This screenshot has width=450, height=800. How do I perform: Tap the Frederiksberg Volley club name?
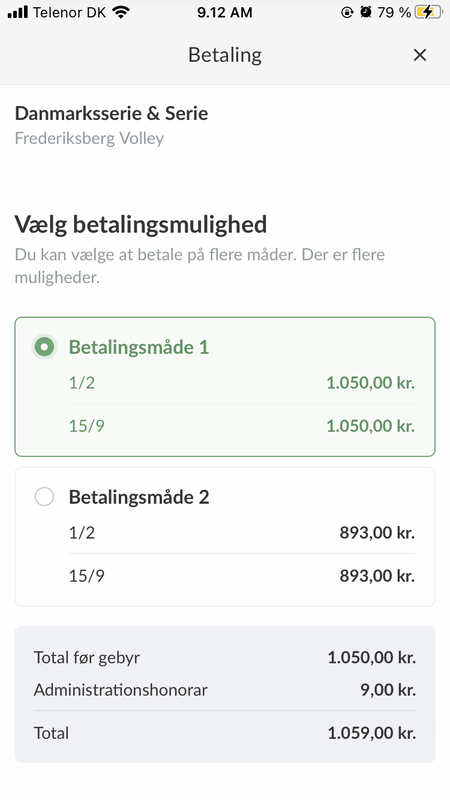89,138
